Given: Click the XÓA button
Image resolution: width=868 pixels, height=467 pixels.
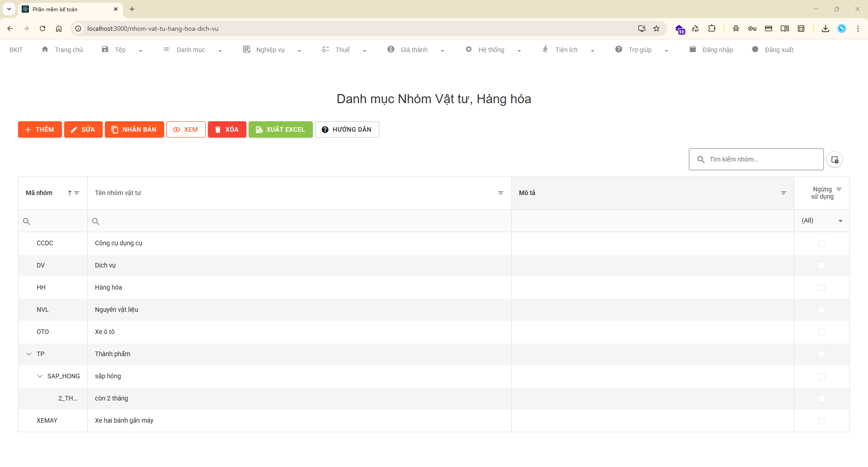Looking at the screenshot, I should 227,129.
